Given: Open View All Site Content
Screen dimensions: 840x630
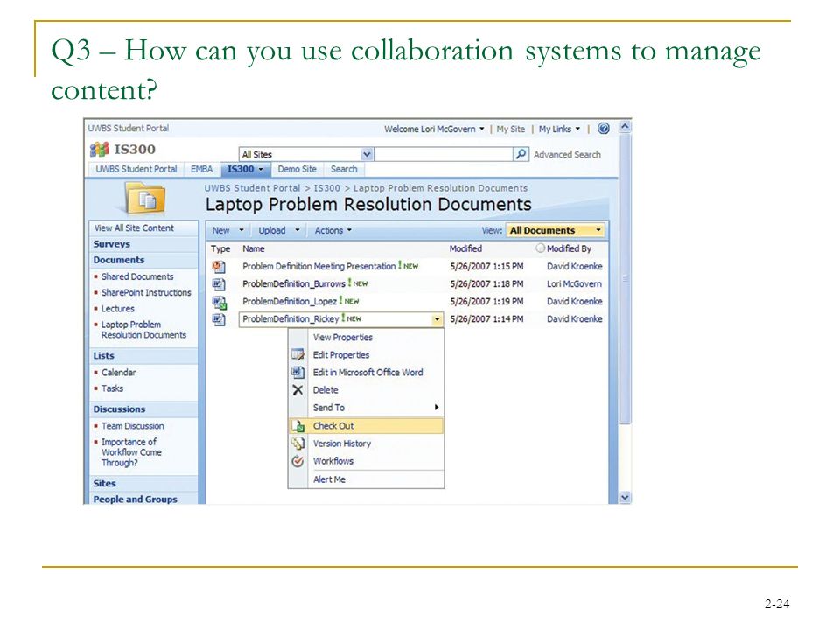Looking at the screenshot, I should tap(134, 227).
